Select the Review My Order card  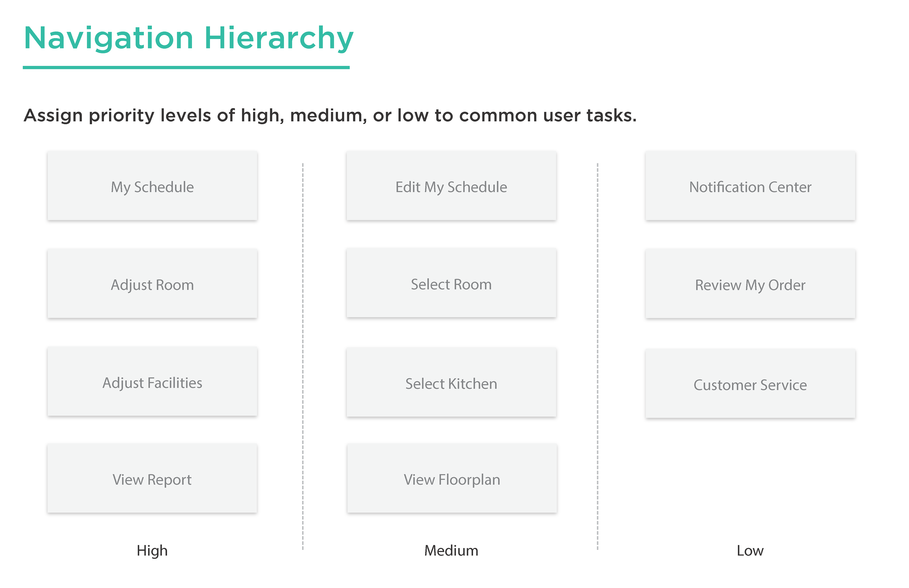pos(750,283)
